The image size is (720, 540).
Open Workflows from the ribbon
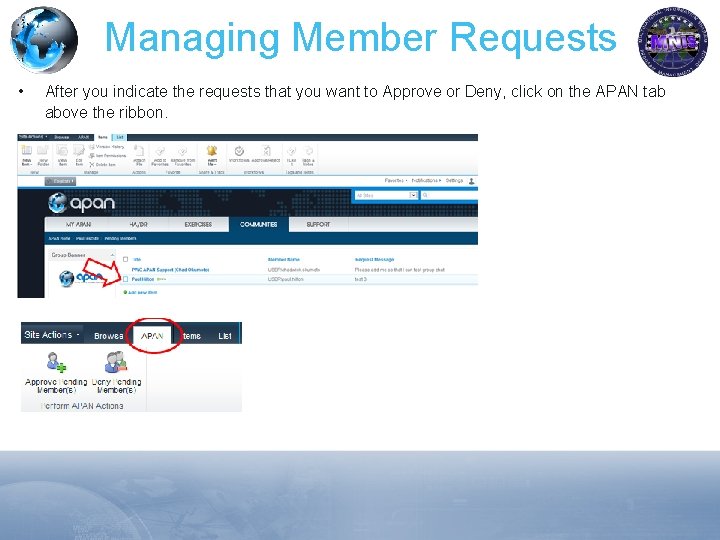(x=239, y=154)
